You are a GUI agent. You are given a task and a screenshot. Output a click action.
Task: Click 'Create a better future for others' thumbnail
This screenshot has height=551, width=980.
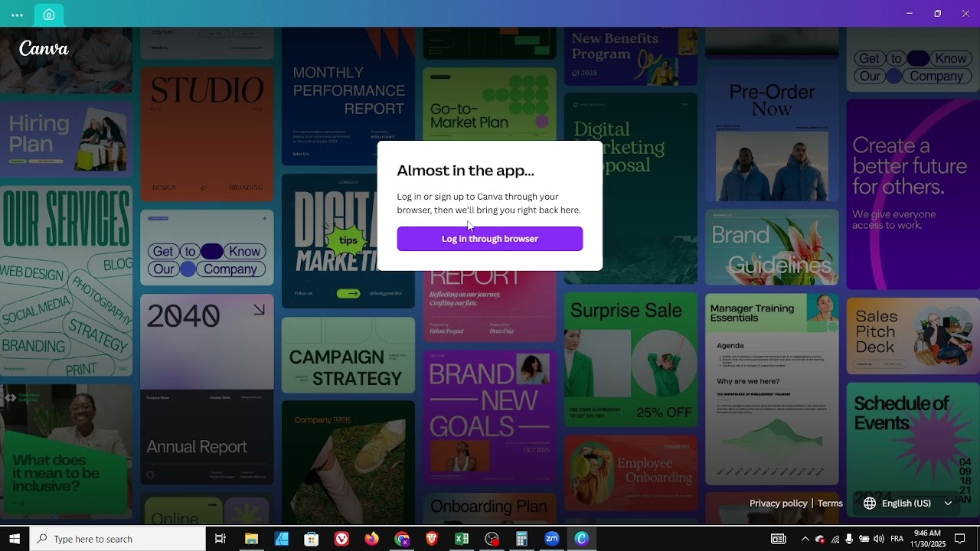913,194
